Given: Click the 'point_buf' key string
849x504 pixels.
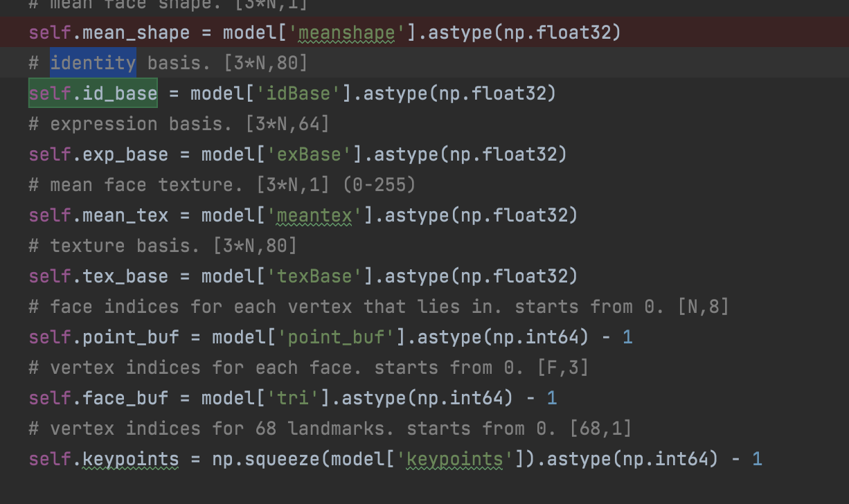Looking at the screenshot, I should tap(337, 336).
